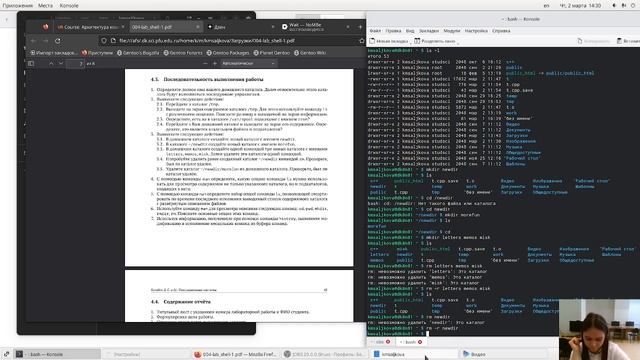
Task: Open Konsole Справка menu
Action: 501,31
